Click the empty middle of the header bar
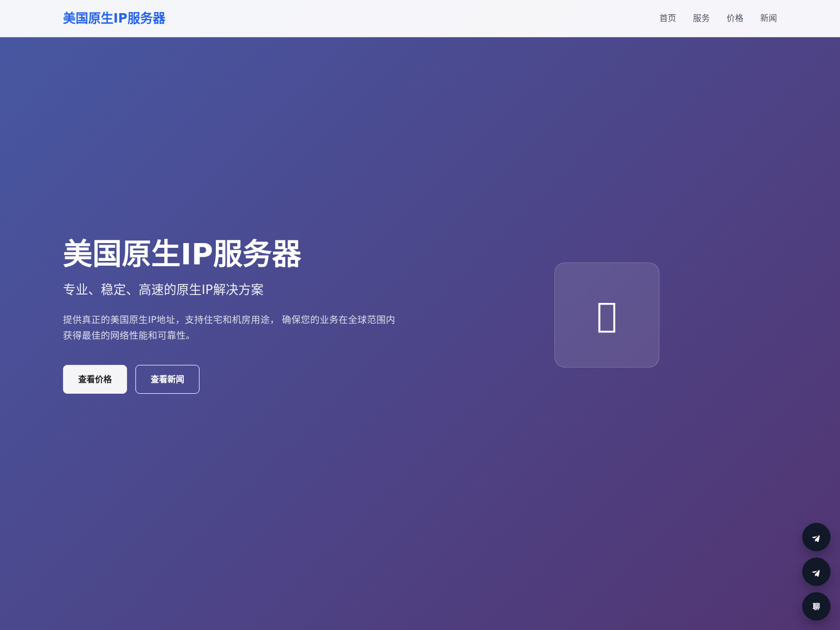The height and width of the screenshot is (630, 840). pyautogui.click(x=409, y=18)
